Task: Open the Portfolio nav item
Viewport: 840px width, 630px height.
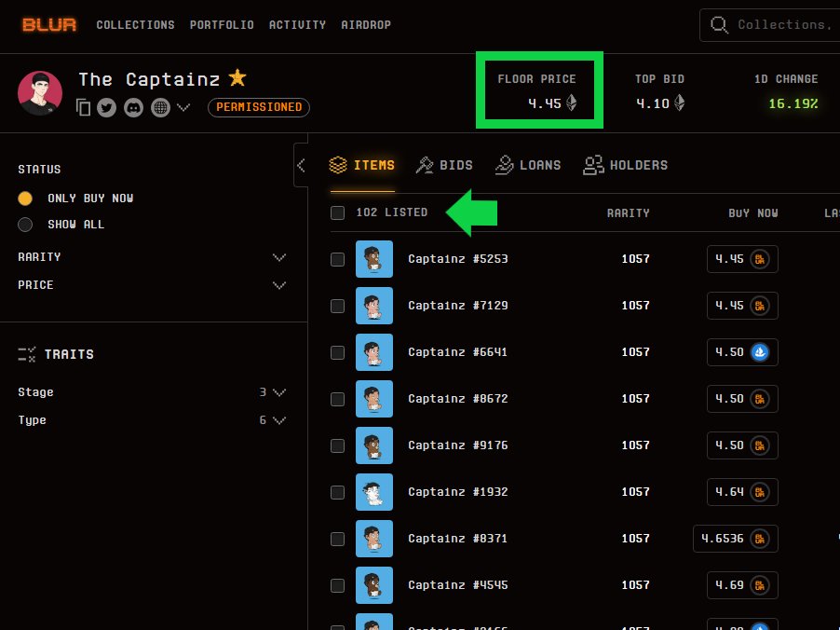Action: tap(222, 24)
